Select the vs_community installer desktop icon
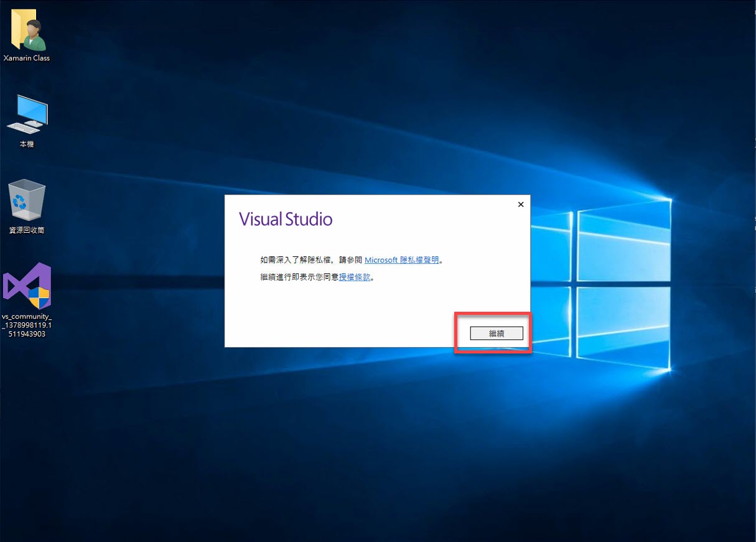The width and height of the screenshot is (756, 542). (x=27, y=286)
